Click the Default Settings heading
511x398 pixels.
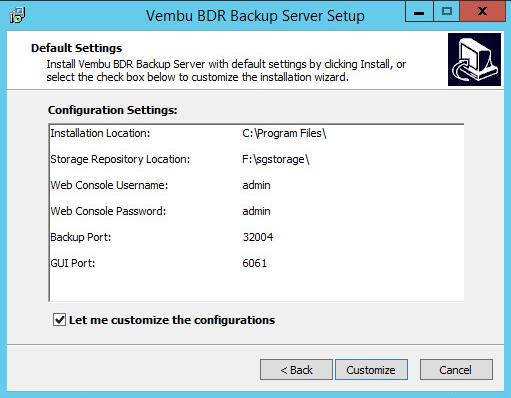tap(76, 48)
